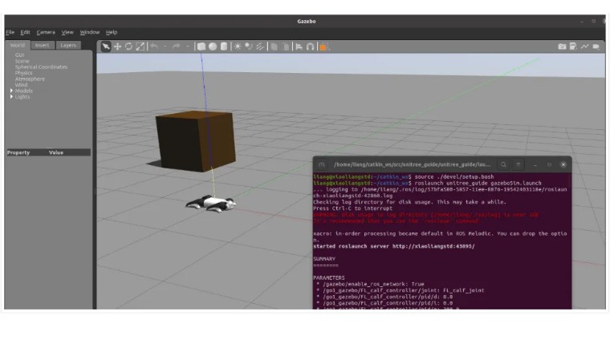Insert a box shape from toolbar

point(201,47)
